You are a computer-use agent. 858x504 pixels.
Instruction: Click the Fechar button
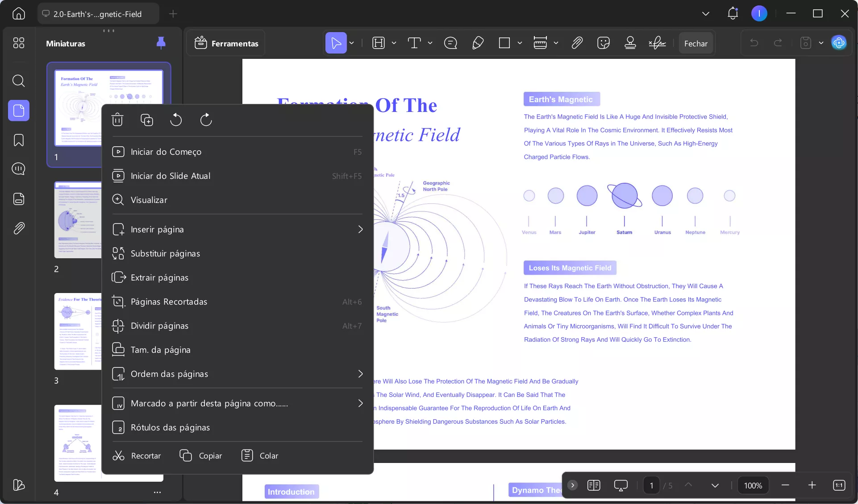tap(696, 43)
